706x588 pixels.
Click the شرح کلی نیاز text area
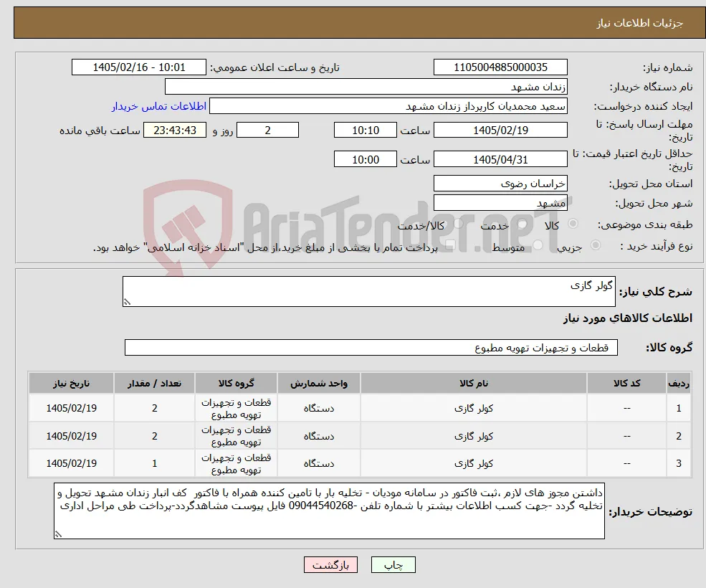click(x=368, y=292)
